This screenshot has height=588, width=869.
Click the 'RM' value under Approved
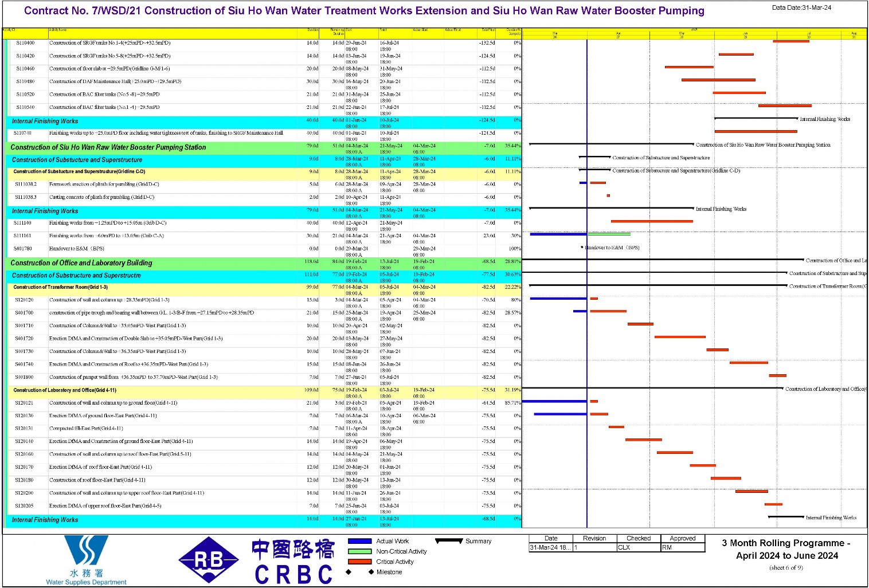click(x=667, y=548)
